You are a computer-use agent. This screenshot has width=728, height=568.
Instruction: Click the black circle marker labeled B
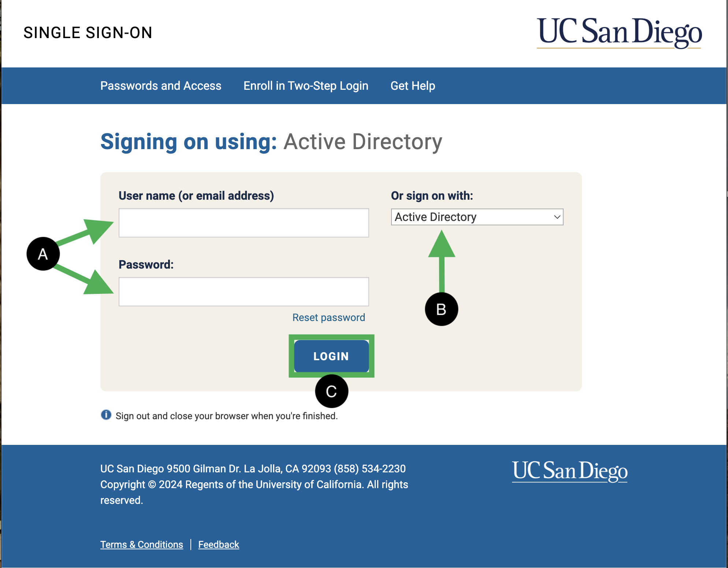click(x=441, y=309)
